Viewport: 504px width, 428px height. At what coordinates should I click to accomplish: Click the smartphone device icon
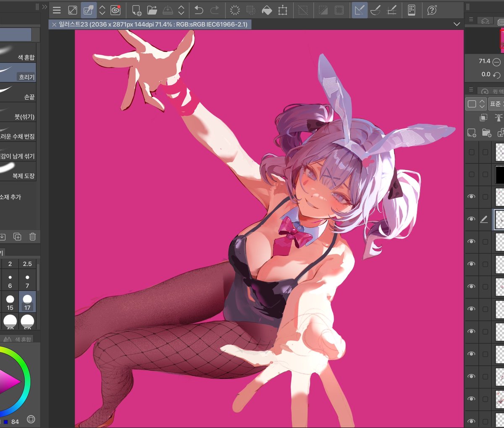[412, 10]
